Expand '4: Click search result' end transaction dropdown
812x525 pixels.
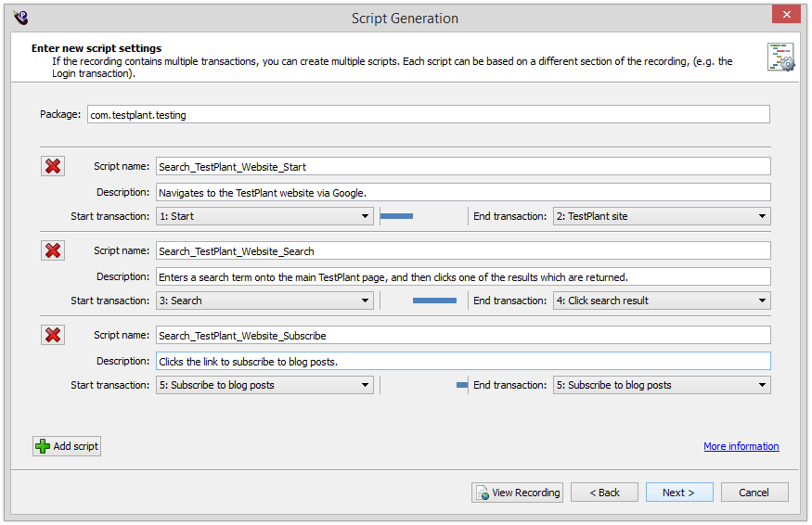pos(661,301)
